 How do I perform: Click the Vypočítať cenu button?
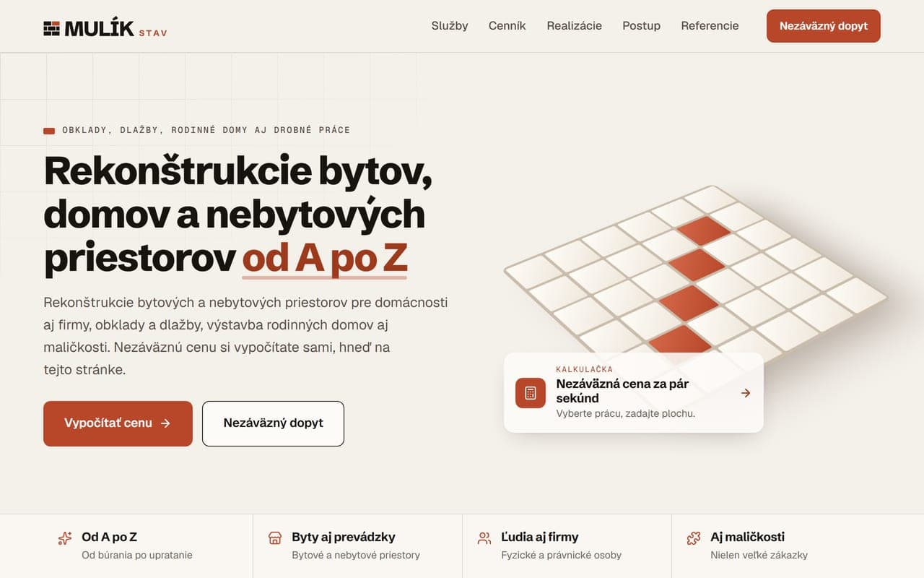pos(118,423)
